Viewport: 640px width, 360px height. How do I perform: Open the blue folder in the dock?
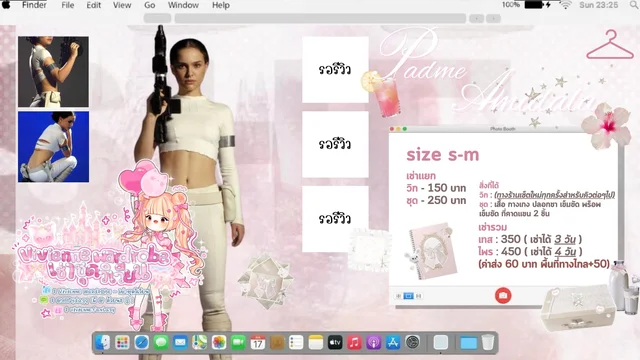click(468, 343)
